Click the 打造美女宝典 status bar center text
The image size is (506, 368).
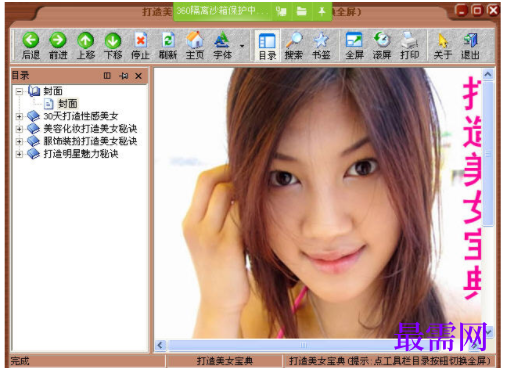pos(224,361)
